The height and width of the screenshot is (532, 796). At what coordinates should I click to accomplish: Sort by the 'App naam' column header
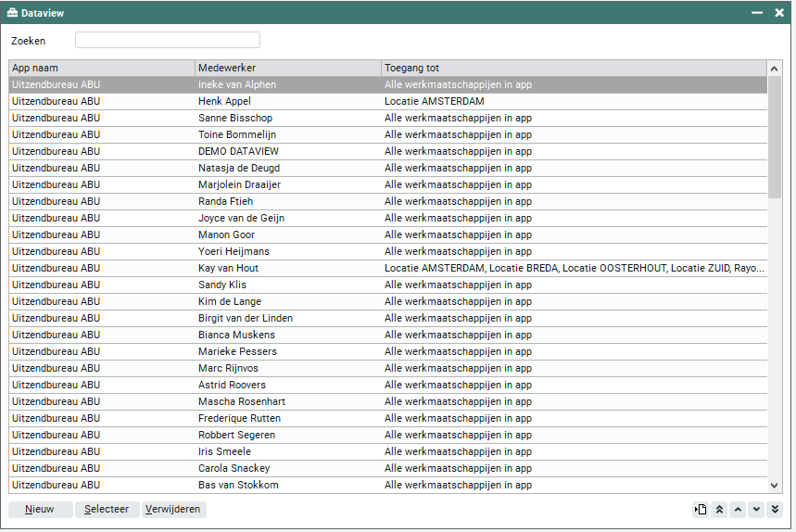tap(102, 69)
